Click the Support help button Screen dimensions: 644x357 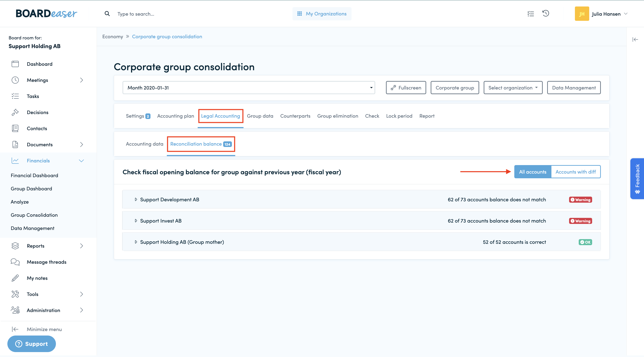coord(32,344)
